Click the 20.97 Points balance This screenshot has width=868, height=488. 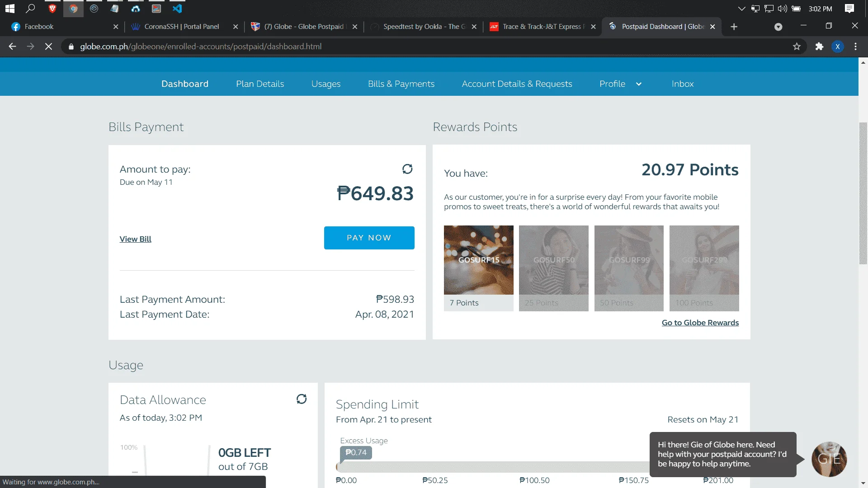click(690, 170)
